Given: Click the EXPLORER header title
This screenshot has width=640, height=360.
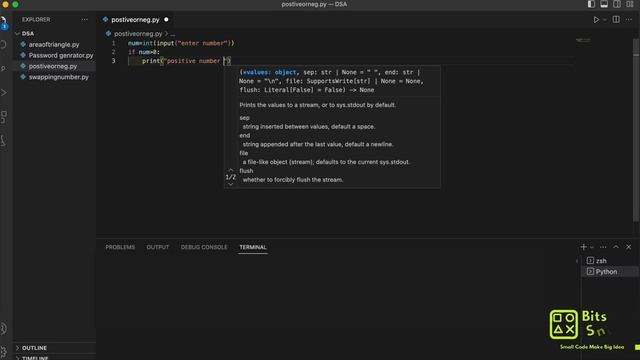Looking at the screenshot, I should click(36, 20).
